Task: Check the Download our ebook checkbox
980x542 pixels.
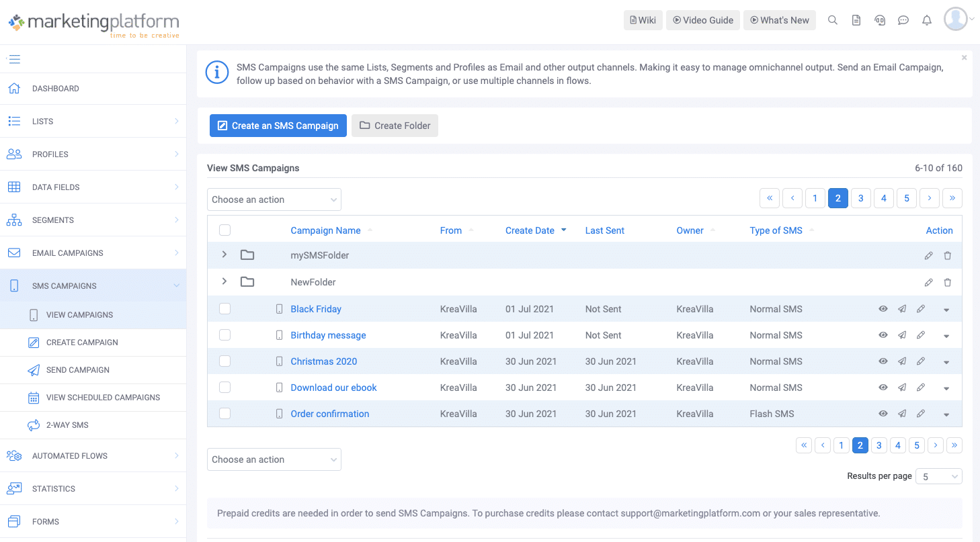Action: tap(225, 388)
